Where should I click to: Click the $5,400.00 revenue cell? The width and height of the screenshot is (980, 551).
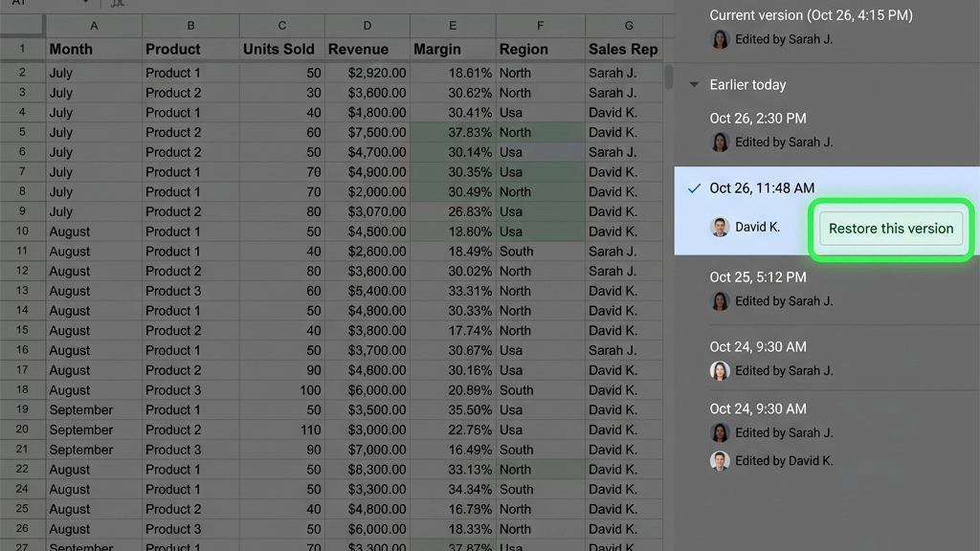367,291
